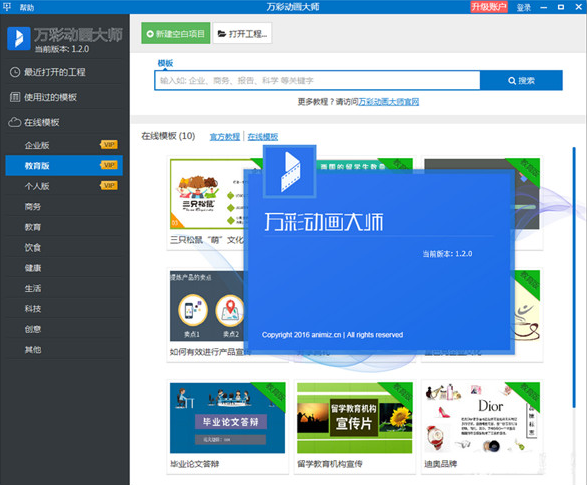The width and height of the screenshot is (587, 485).
Task: Open an existing project with 打开工程
Action: (x=242, y=33)
